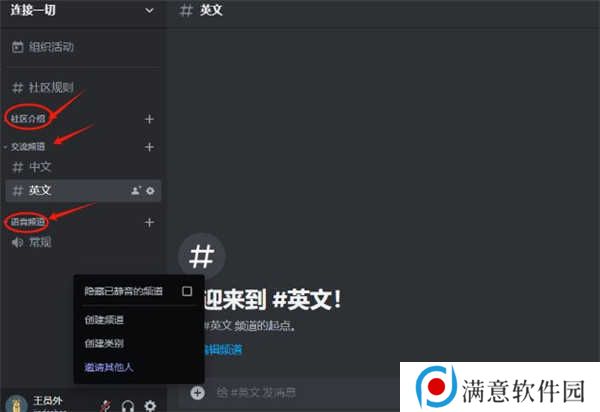Select the # 社区规则 channel
Image resolution: width=600 pixels, height=412 pixels.
tap(43, 88)
